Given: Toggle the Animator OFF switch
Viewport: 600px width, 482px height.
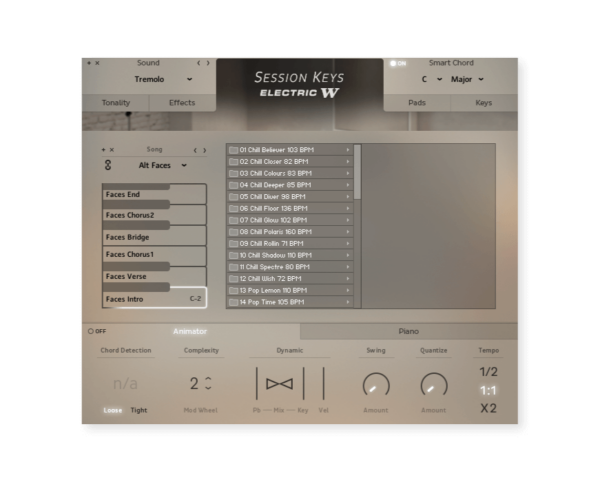Looking at the screenshot, I should [x=97, y=331].
